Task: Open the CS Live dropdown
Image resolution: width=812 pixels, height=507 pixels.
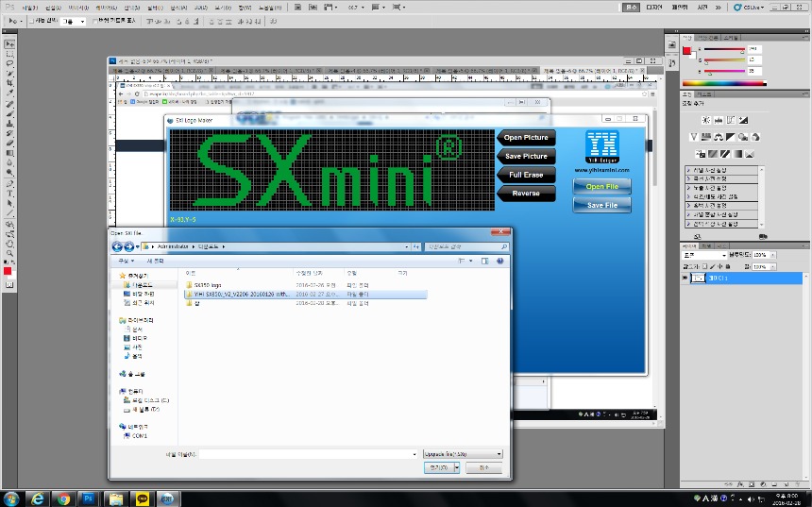Action: [x=749, y=8]
